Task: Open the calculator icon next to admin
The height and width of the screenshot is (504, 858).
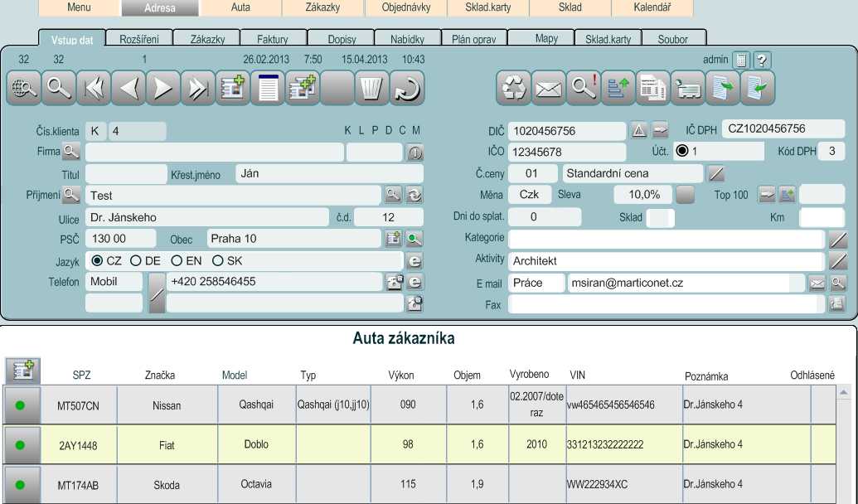Action: click(741, 61)
